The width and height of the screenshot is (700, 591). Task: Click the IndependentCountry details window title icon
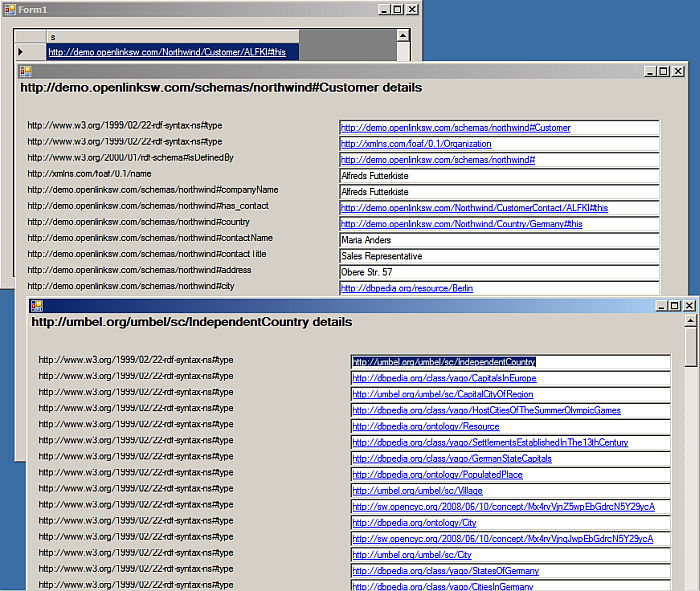tap(37, 306)
